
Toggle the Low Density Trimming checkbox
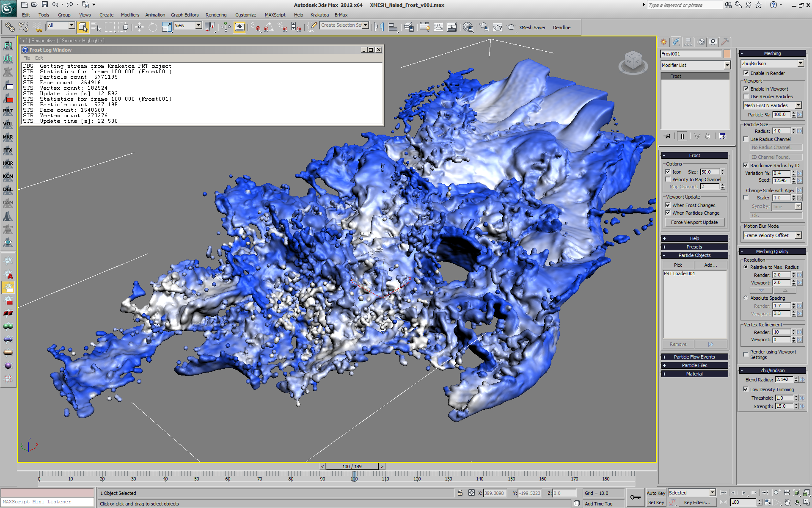coord(746,389)
